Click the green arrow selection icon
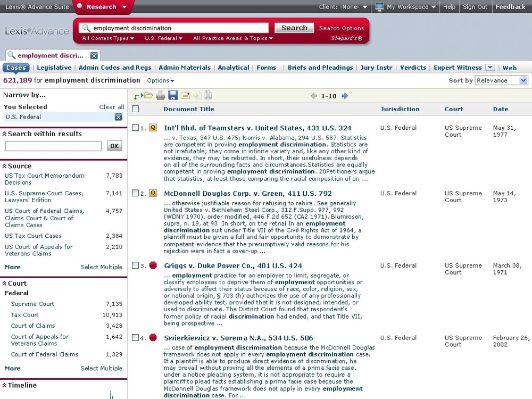The width and height of the screenshot is (532, 399). point(136,96)
